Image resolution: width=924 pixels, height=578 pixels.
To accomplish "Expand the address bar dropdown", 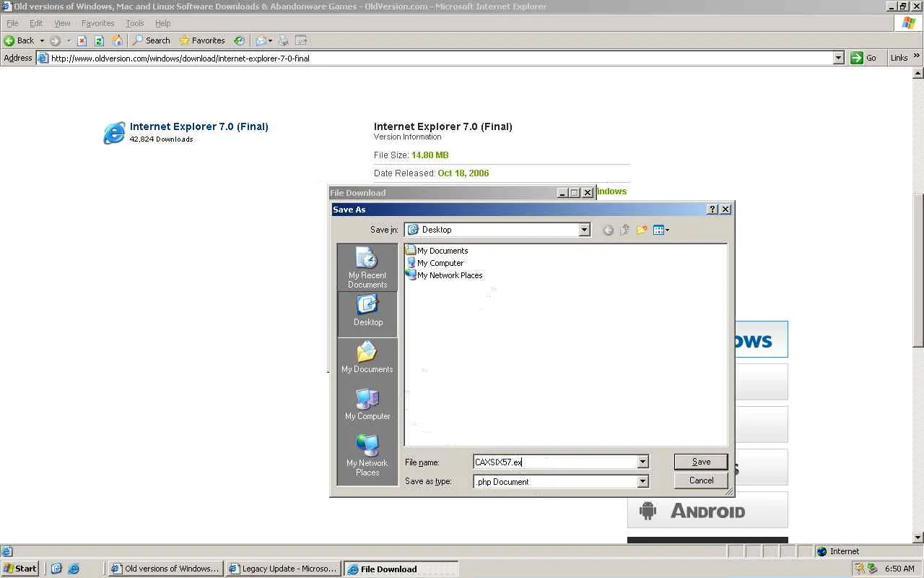I will (x=838, y=58).
